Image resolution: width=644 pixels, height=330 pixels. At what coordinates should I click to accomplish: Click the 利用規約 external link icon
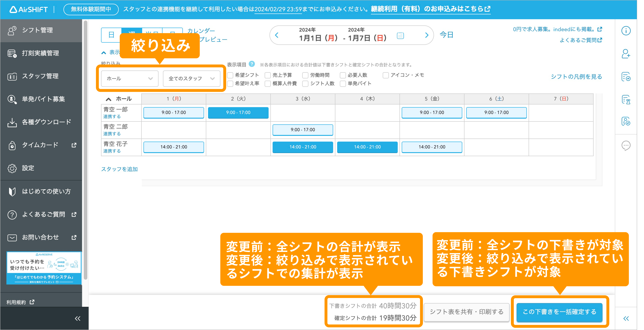32,302
